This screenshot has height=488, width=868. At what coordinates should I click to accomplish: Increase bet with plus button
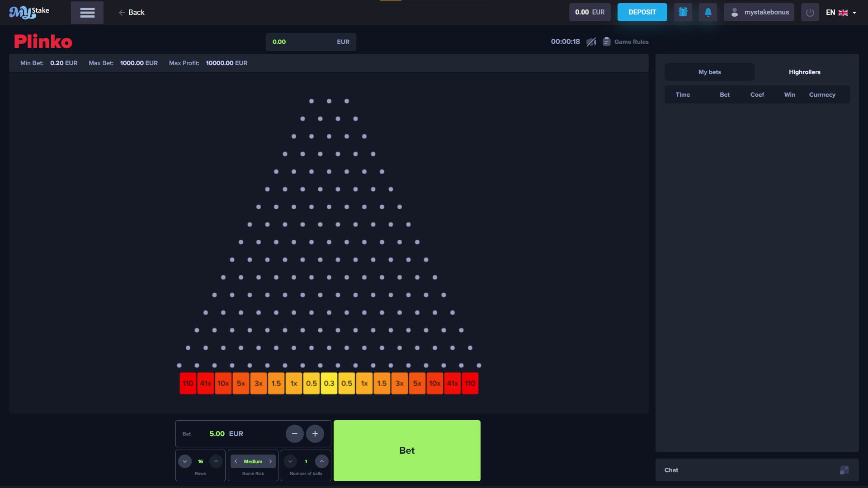315,434
